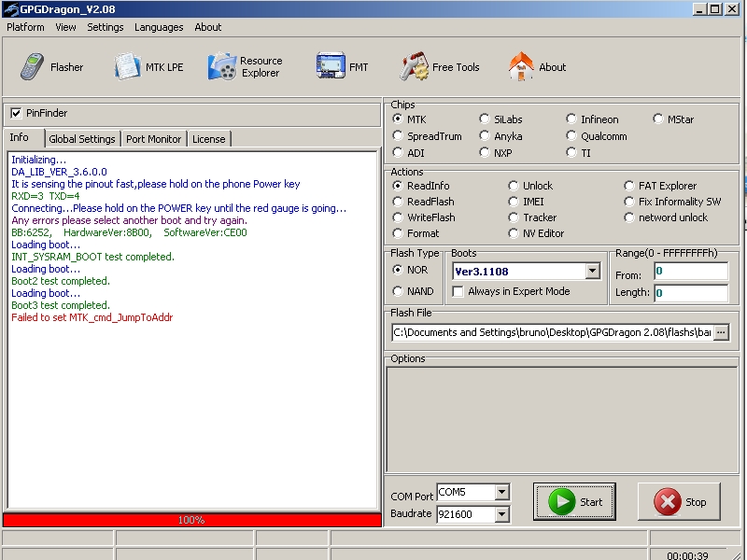The width and height of the screenshot is (747, 560).
Task: Enable Always in Expert Mode
Action: (x=458, y=291)
